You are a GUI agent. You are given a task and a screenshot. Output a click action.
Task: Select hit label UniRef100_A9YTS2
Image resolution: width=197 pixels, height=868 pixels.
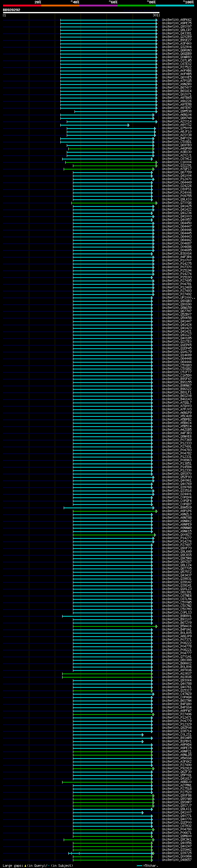point(177,125)
